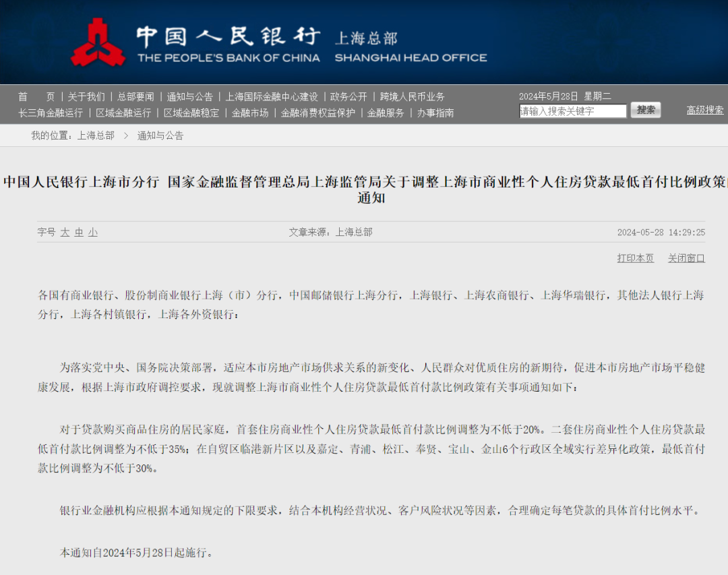Click 打印本页 to print this page

pyautogui.click(x=635, y=258)
